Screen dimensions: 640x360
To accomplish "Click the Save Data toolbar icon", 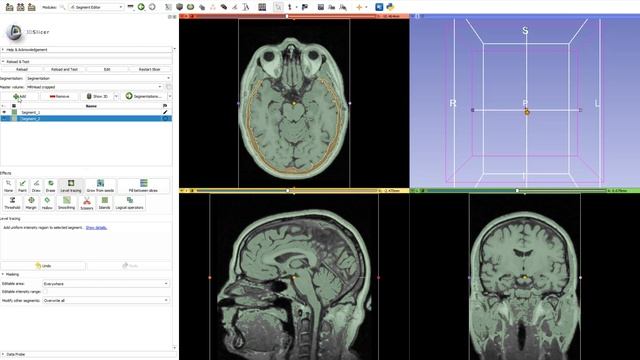I will point(31,7).
